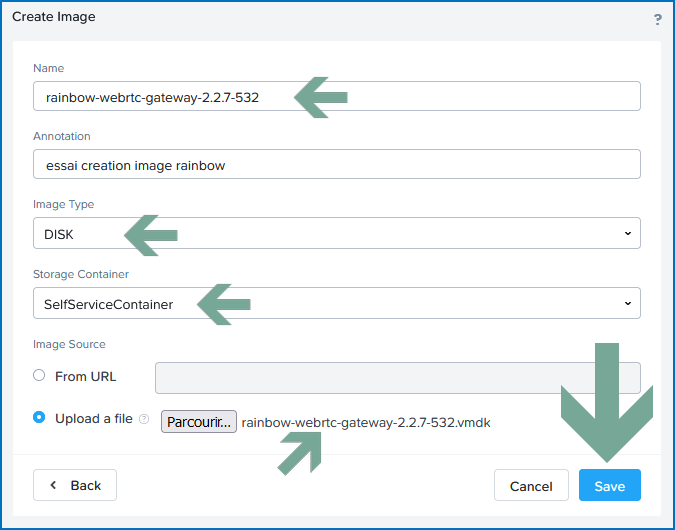The width and height of the screenshot is (675, 530).
Task: Click the Create Image dialog title
Action: click(54, 17)
